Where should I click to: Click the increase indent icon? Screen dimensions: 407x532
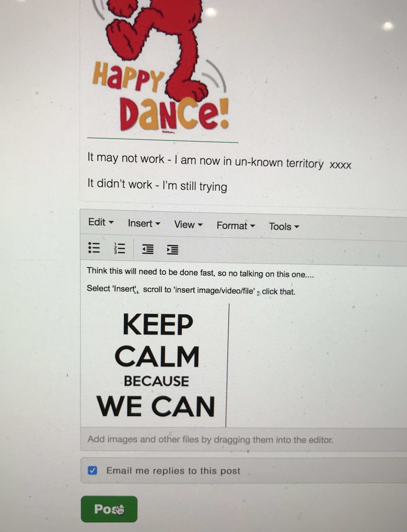(x=173, y=250)
